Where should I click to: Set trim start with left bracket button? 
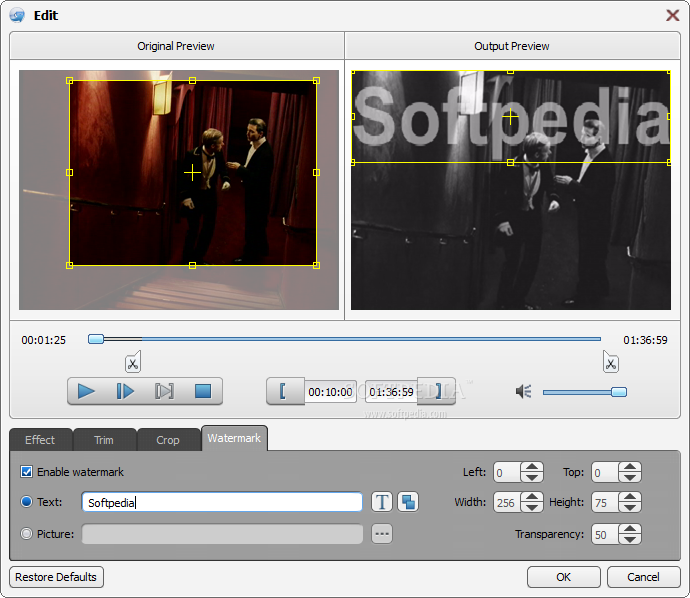283,391
